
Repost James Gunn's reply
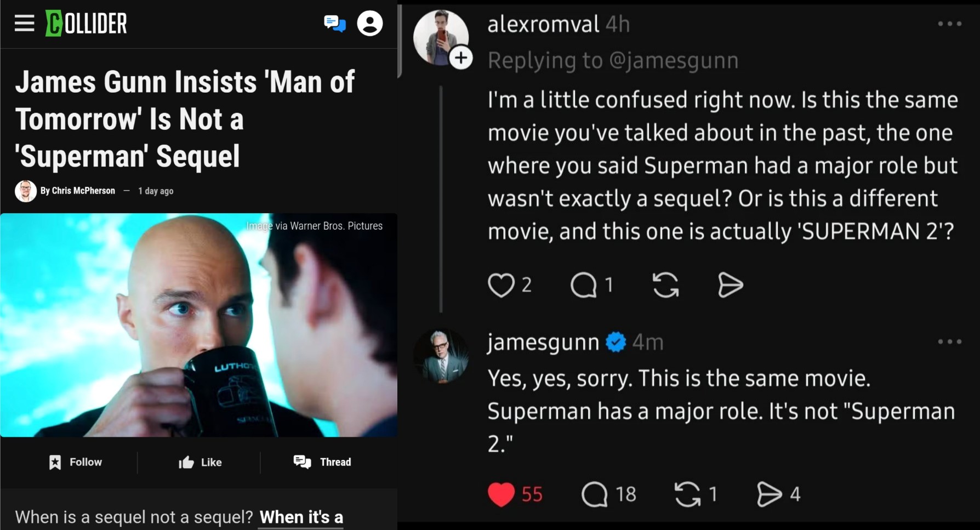pyautogui.click(x=687, y=494)
